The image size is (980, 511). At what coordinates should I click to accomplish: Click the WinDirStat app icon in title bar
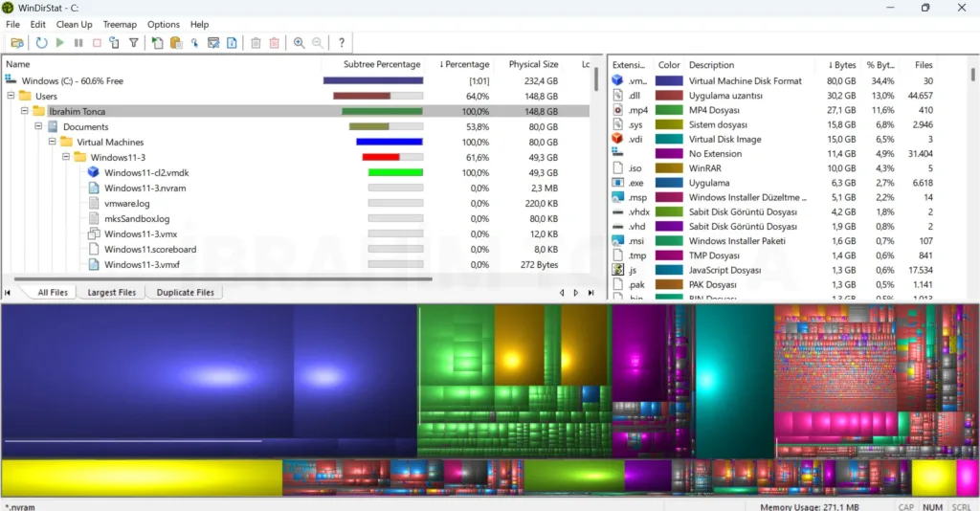coord(8,8)
